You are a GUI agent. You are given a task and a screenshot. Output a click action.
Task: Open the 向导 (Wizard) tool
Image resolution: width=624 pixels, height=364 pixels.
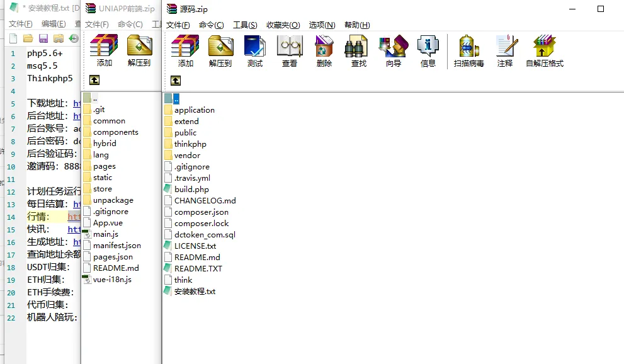tap(394, 50)
